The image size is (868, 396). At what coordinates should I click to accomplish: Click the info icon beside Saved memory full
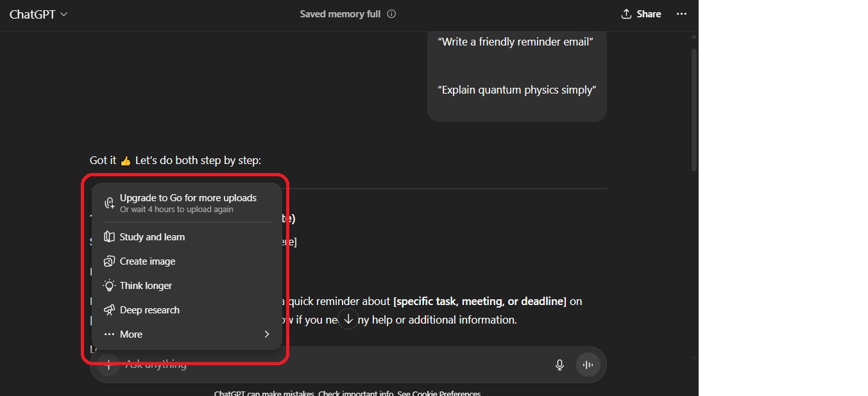391,14
